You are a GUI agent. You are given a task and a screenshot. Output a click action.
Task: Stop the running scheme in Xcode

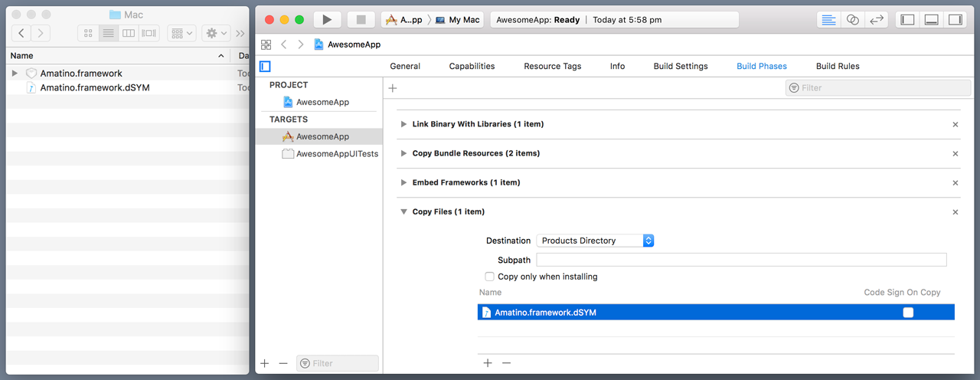[361, 20]
